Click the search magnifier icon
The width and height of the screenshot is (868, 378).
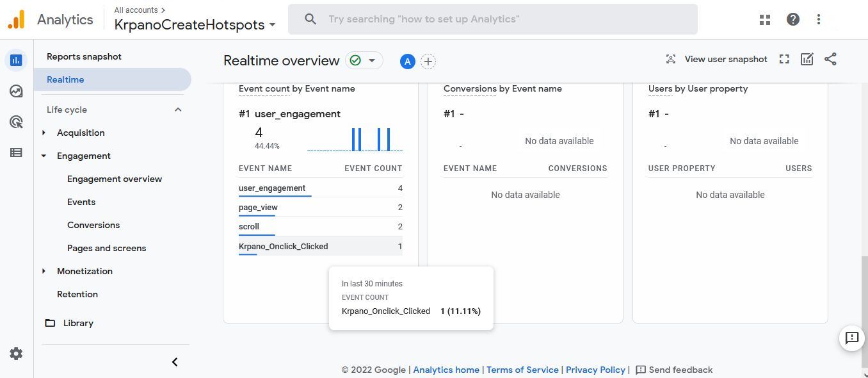[x=310, y=19]
